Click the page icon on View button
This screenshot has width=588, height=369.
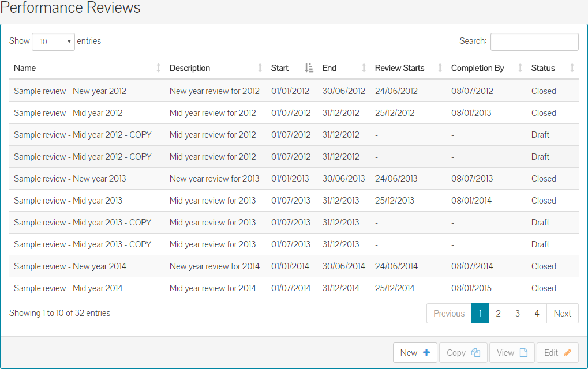[x=523, y=352]
